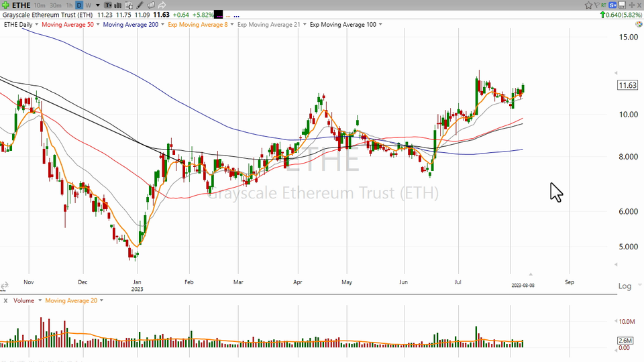
Task: Expand Moving Average 50 dropdown arrow
Action: coord(98,24)
